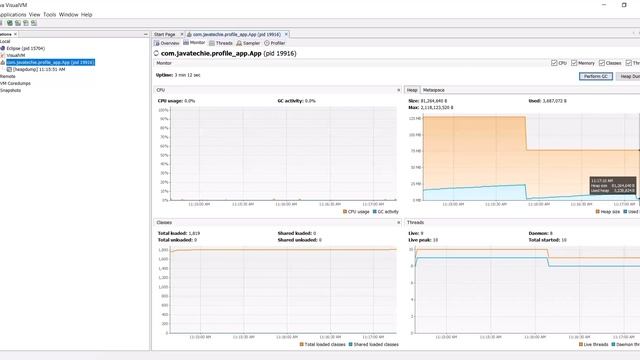The width and height of the screenshot is (640, 360).
Task: Click the heap Size value text
Action: pos(427,101)
